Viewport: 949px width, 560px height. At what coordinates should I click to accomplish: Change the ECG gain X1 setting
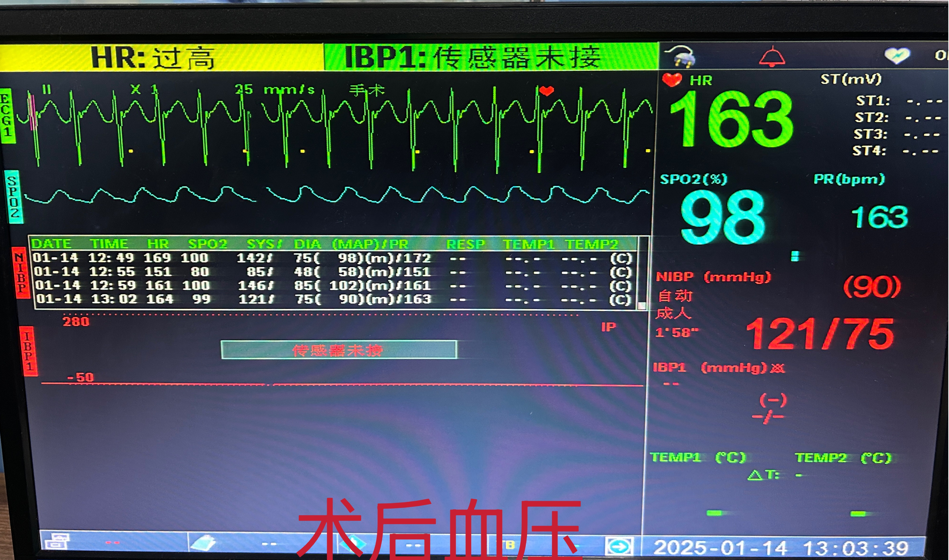[x=144, y=90]
